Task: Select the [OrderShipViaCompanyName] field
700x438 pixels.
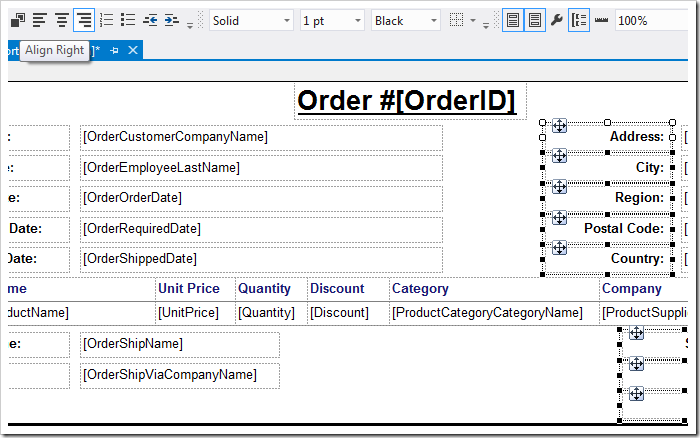Action: (x=180, y=375)
